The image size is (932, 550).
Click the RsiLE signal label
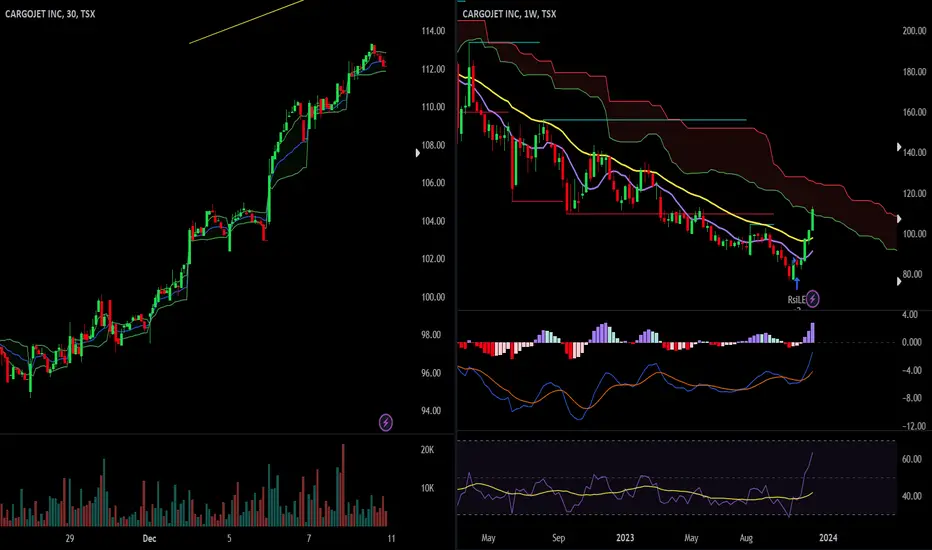coord(796,300)
